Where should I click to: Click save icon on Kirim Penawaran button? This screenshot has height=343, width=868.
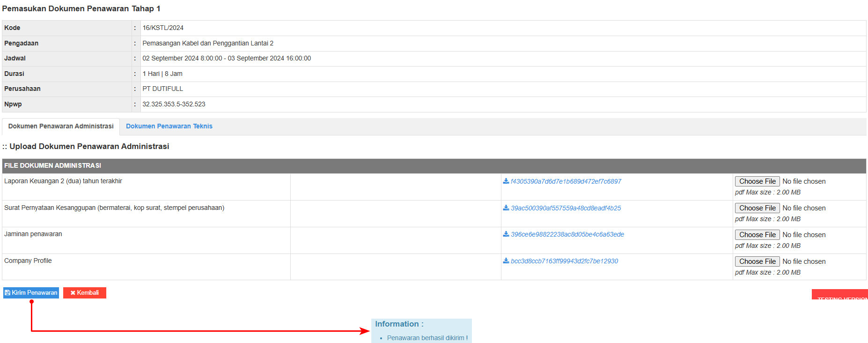(7, 293)
